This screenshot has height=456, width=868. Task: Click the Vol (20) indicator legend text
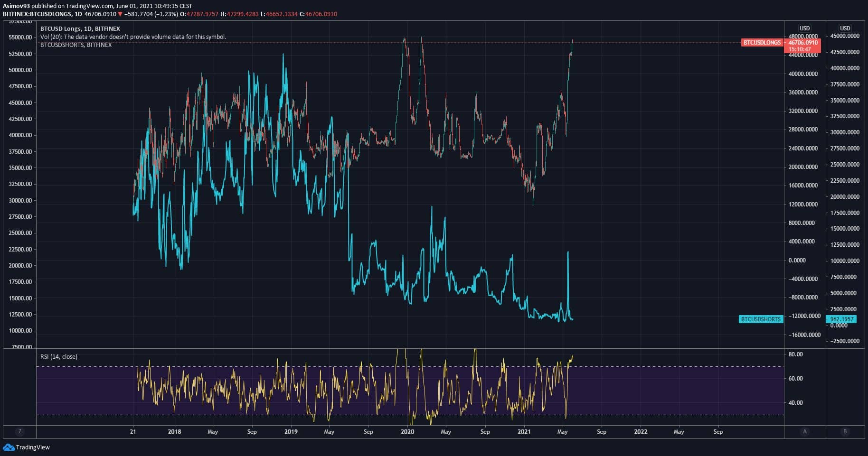(x=133, y=37)
